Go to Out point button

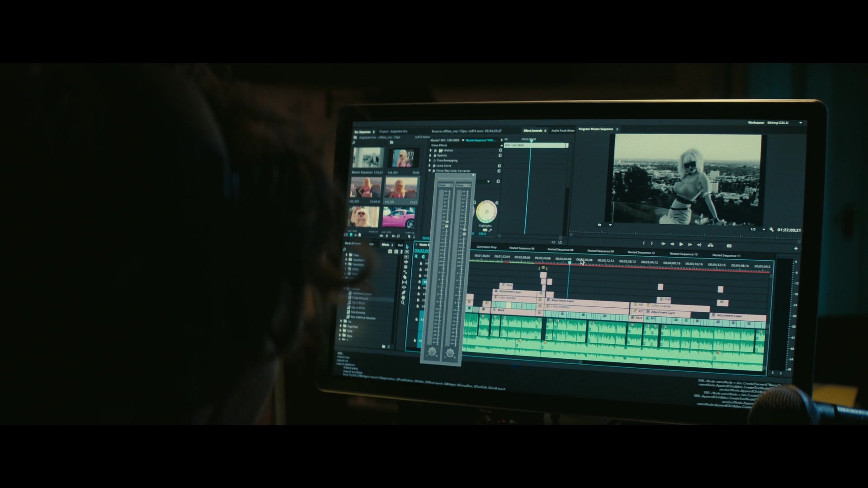point(699,245)
